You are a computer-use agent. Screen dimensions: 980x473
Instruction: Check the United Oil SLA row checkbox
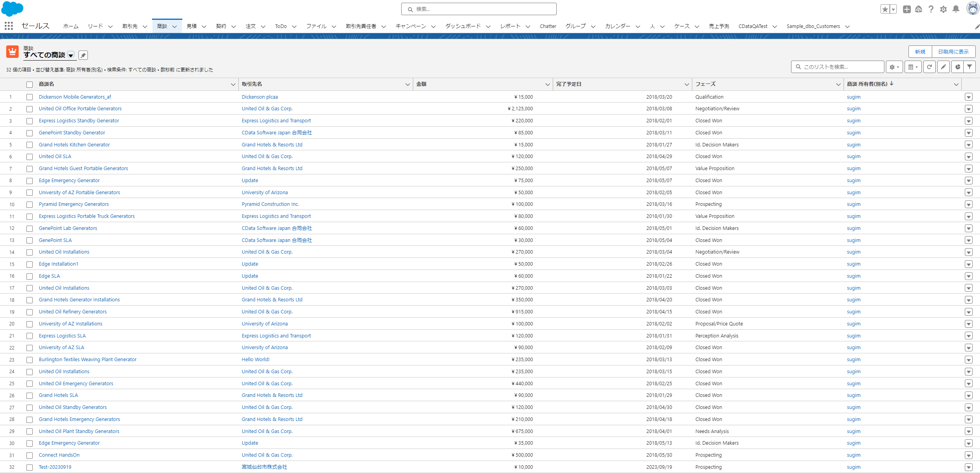[30, 157]
